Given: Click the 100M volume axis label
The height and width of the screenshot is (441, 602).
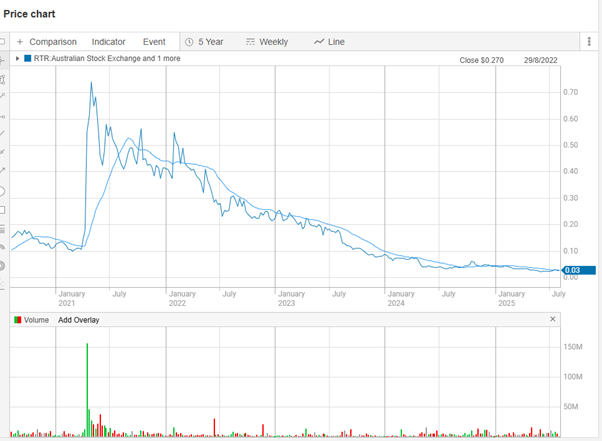Looking at the screenshot, I should pos(573,377).
